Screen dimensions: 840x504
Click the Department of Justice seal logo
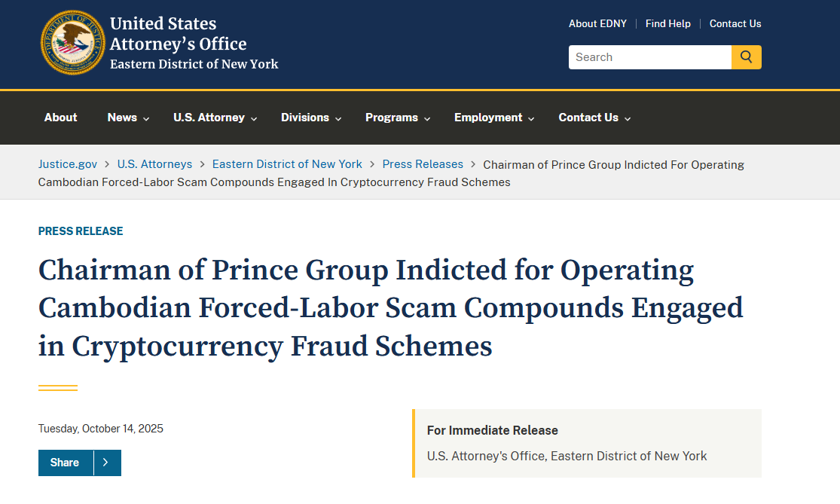click(x=73, y=43)
